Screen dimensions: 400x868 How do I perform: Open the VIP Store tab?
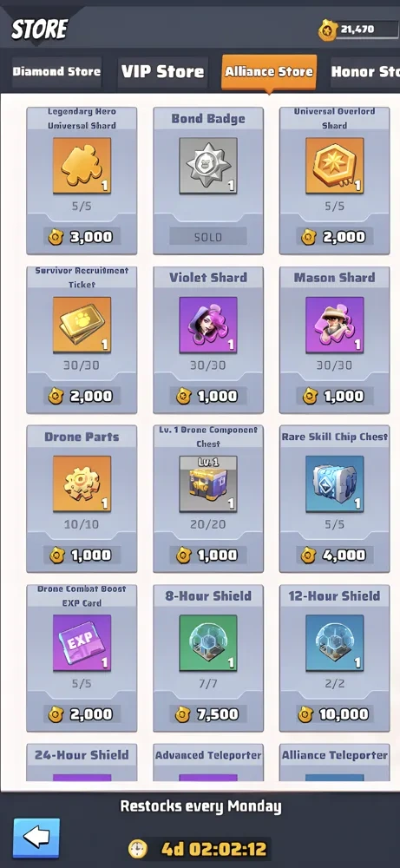[x=162, y=72]
